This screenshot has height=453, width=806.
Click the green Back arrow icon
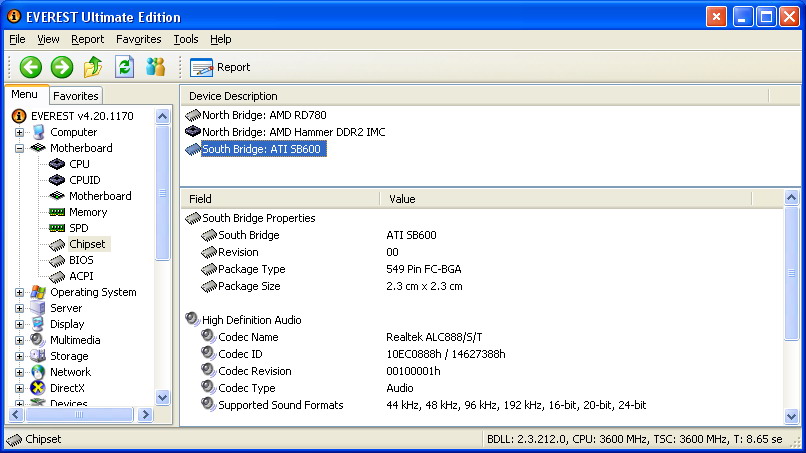[31, 67]
